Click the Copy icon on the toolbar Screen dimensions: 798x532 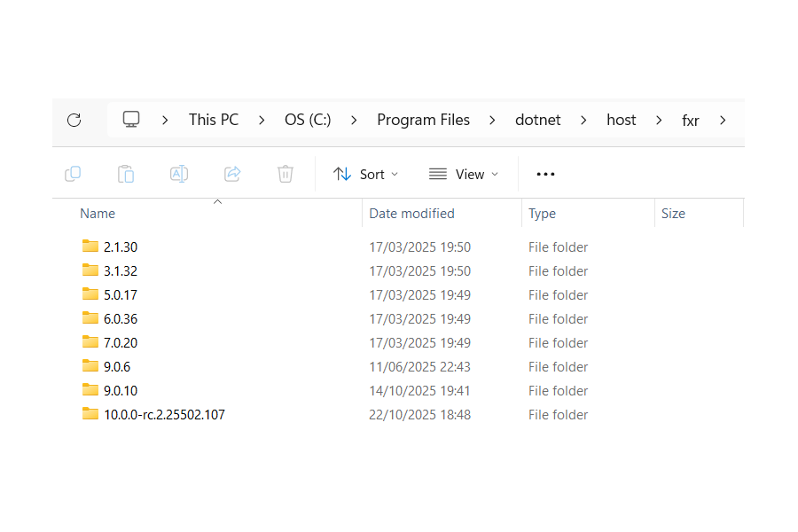point(73,174)
